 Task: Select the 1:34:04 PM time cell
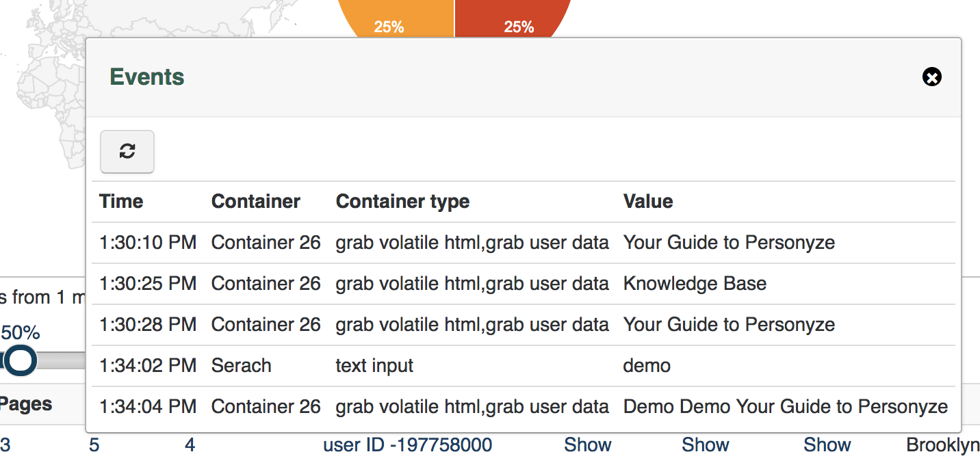148,407
